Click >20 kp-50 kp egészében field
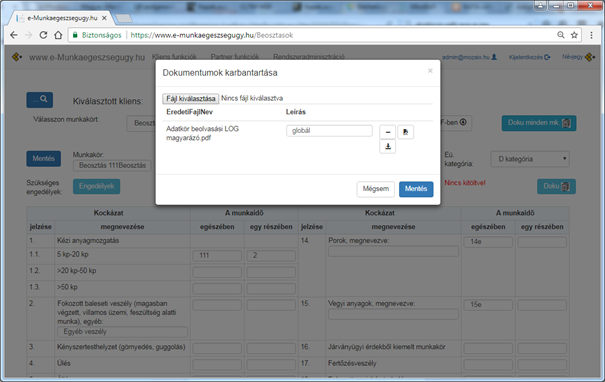 click(217, 272)
